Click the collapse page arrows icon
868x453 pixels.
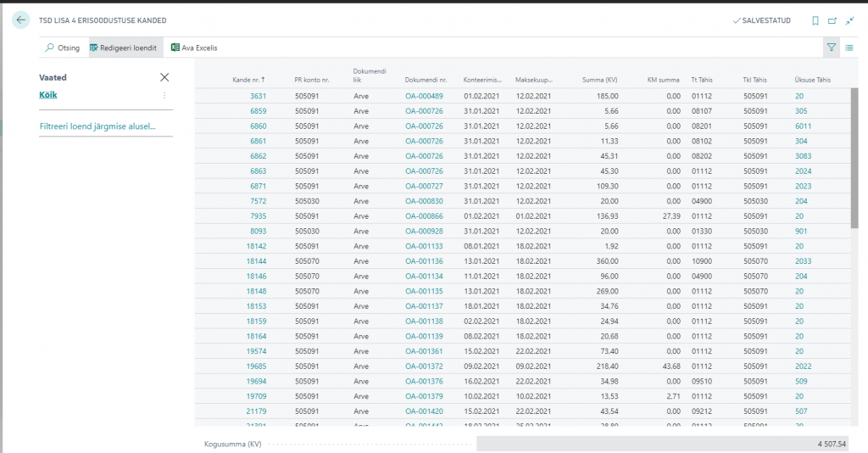tap(849, 20)
